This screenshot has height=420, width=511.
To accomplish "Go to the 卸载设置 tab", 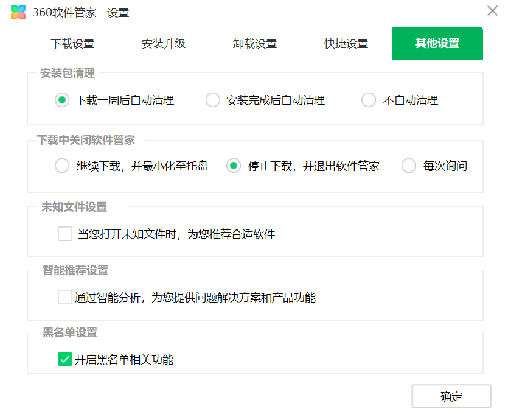I will coord(255,43).
